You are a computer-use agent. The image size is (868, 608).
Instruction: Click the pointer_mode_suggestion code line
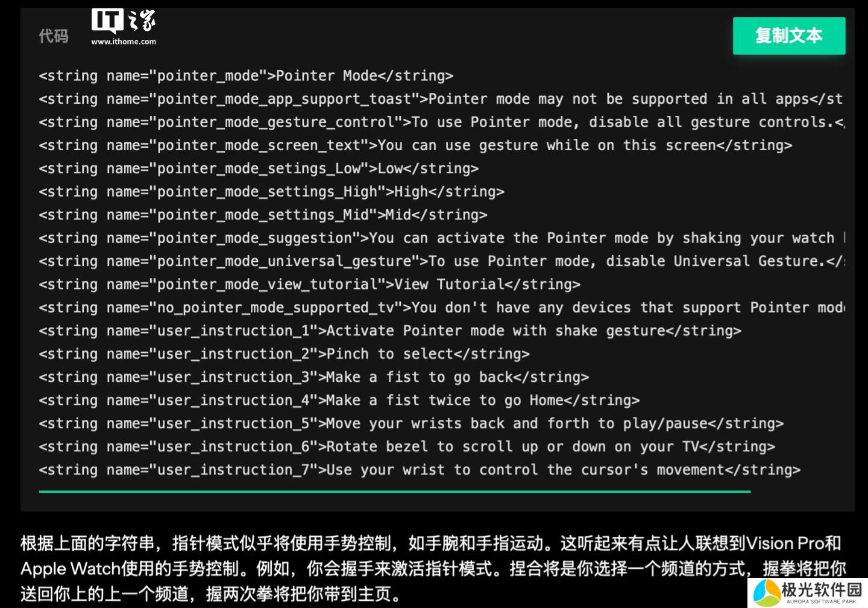tap(440, 238)
